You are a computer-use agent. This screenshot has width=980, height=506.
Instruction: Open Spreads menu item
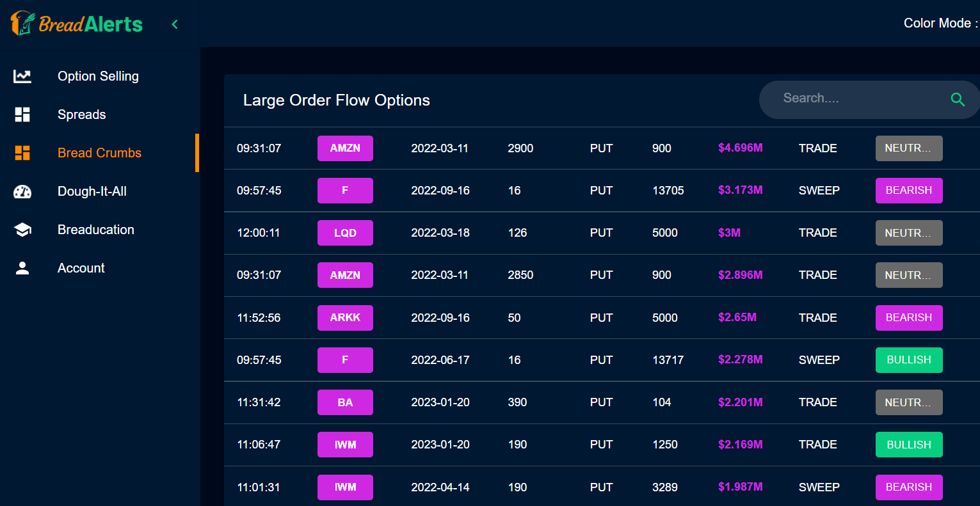click(82, 115)
